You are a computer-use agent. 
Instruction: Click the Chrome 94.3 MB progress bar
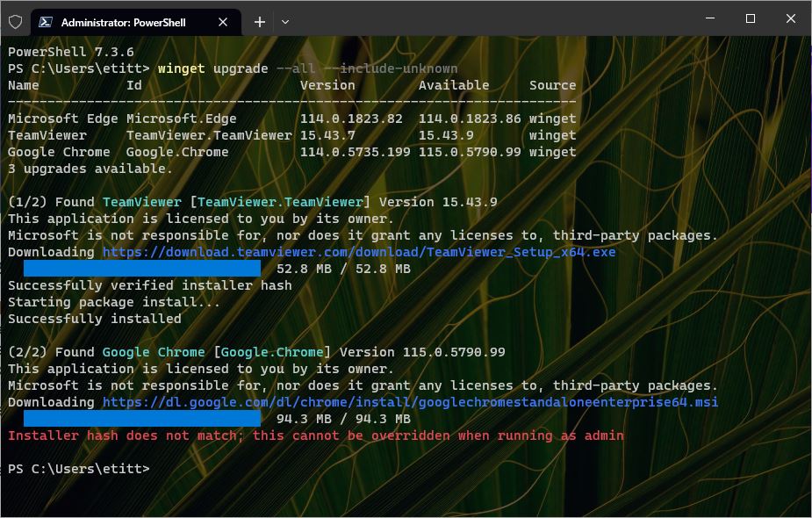pos(141,419)
